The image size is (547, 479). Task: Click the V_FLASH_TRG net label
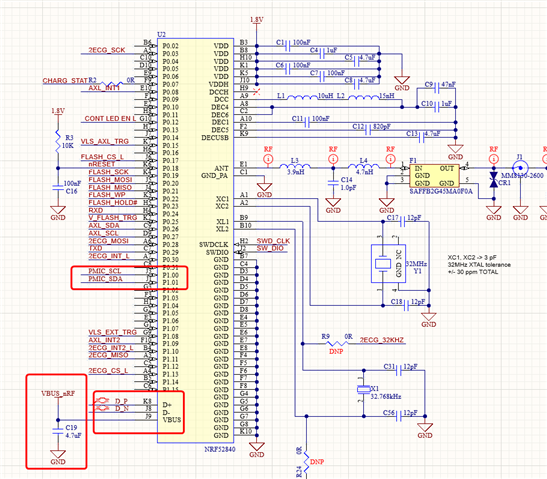coord(113,217)
